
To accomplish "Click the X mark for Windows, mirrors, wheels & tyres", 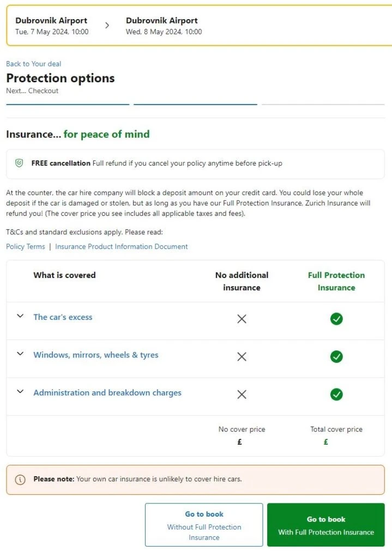I will click(242, 356).
